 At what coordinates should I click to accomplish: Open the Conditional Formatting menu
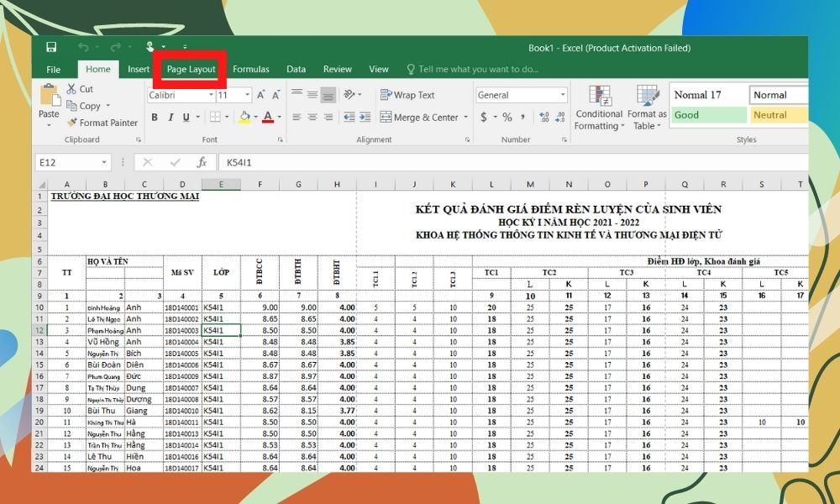pyautogui.click(x=599, y=108)
